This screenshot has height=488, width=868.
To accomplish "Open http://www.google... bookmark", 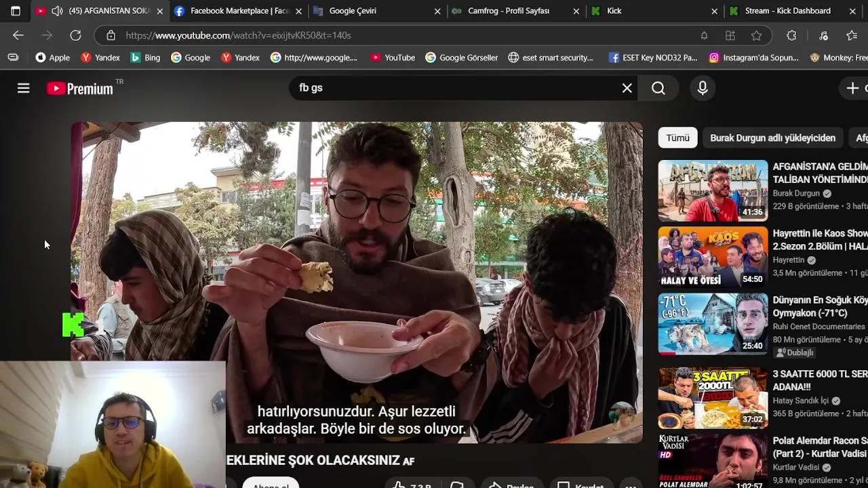I will (314, 58).
